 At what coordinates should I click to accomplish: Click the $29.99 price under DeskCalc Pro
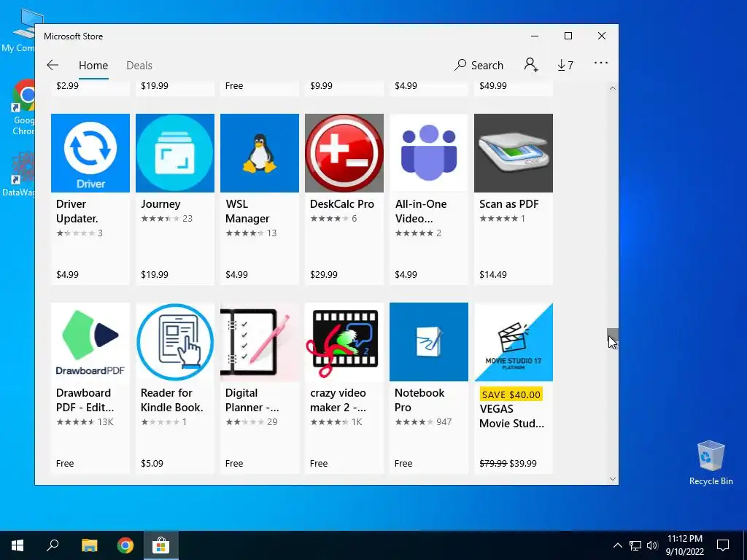point(323,275)
